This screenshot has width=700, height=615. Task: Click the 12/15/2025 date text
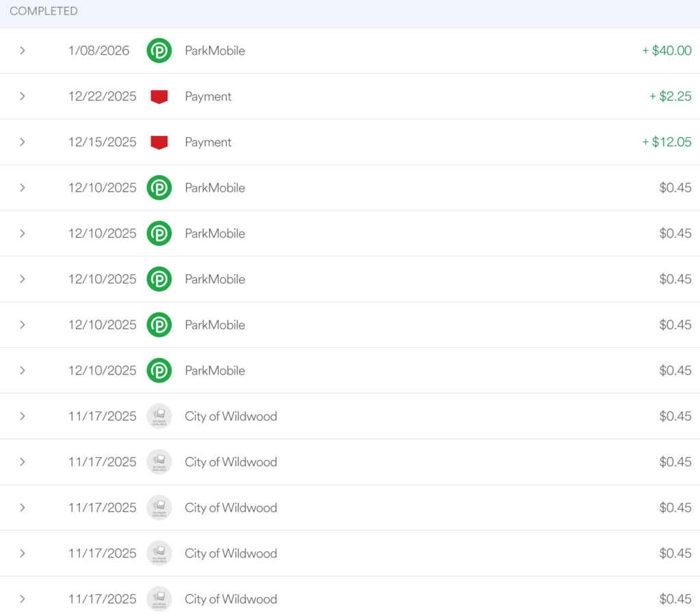point(102,142)
